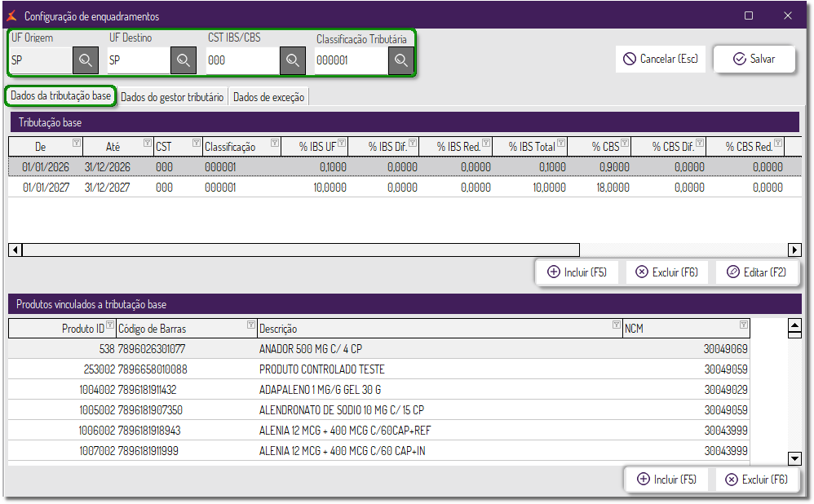Select product ANADOR 500 MG C/ 4 CP
This screenshot has width=814, height=504.
(379, 349)
